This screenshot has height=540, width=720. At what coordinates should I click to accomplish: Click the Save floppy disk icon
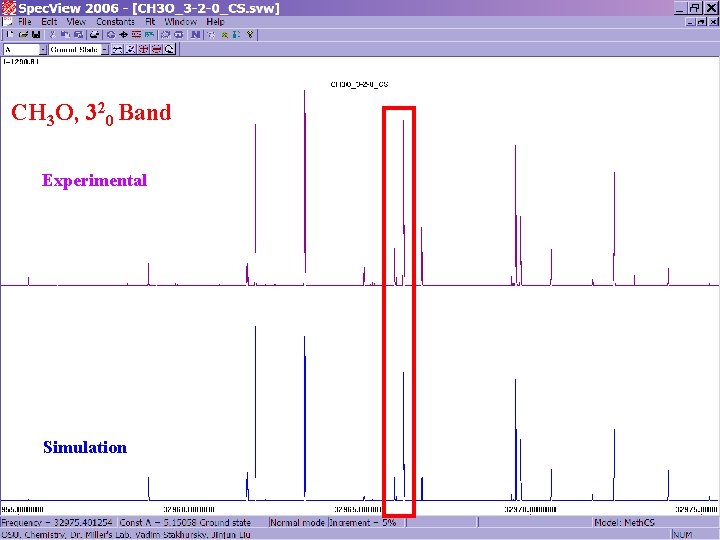click(36, 34)
